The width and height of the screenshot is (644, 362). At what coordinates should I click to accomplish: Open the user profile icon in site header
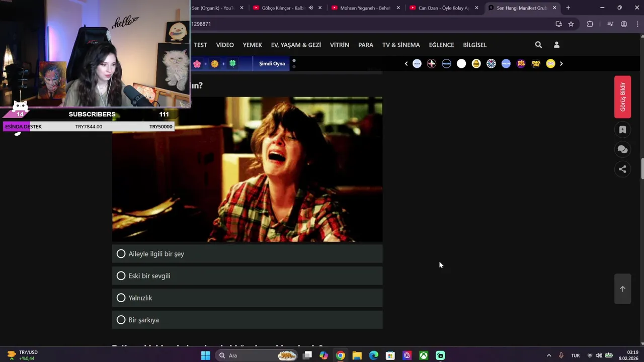pos(556,45)
